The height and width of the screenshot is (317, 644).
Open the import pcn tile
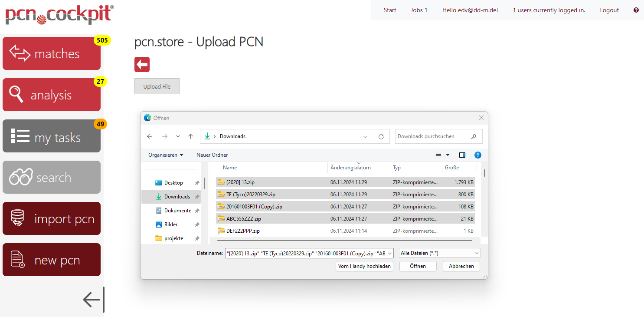point(52,218)
